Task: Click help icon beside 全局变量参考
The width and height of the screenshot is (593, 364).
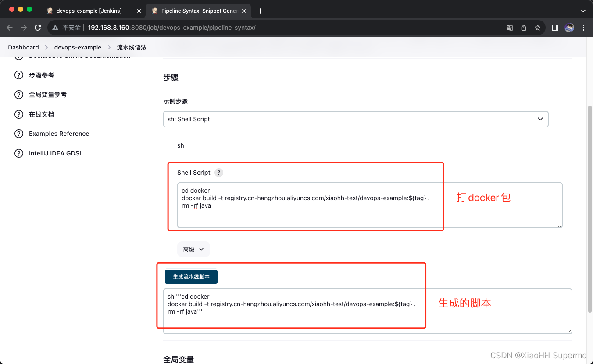Action: click(19, 95)
